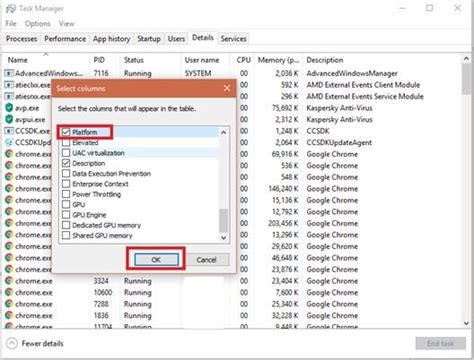The width and height of the screenshot is (474, 360).
Task: Click the 146,240 K memory value
Action: (x=283, y=189)
